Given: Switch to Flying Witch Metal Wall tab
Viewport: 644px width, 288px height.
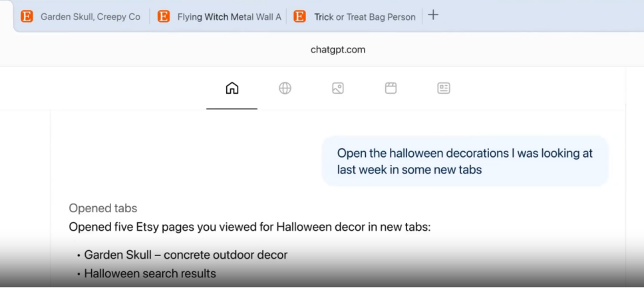Looking at the screenshot, I should point(229,17).
